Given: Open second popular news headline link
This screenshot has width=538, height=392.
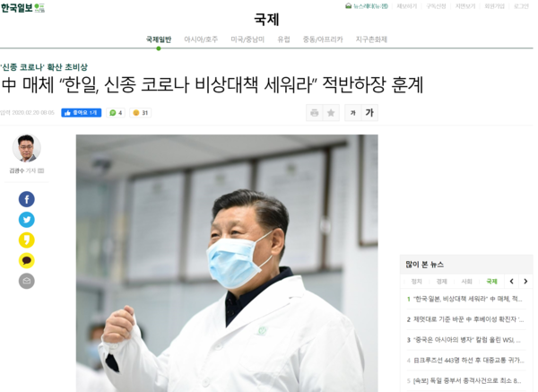Looking at the screenshot, I should coord(465,319).
